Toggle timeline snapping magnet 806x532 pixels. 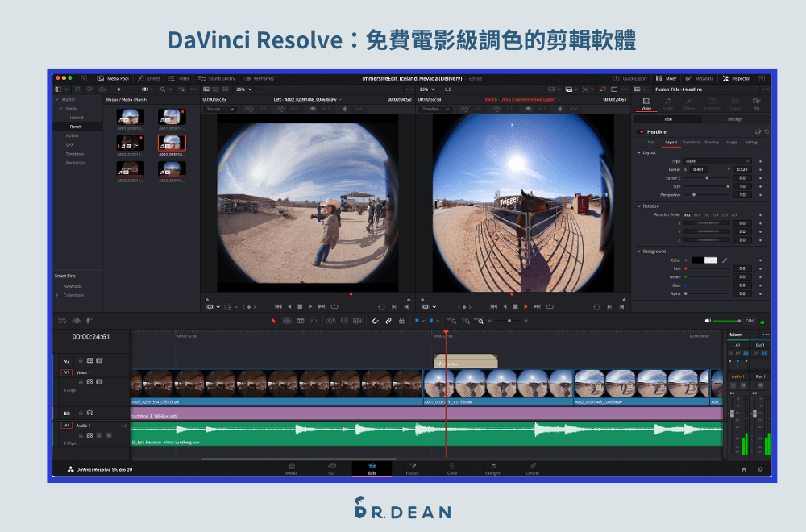[376, 321]
